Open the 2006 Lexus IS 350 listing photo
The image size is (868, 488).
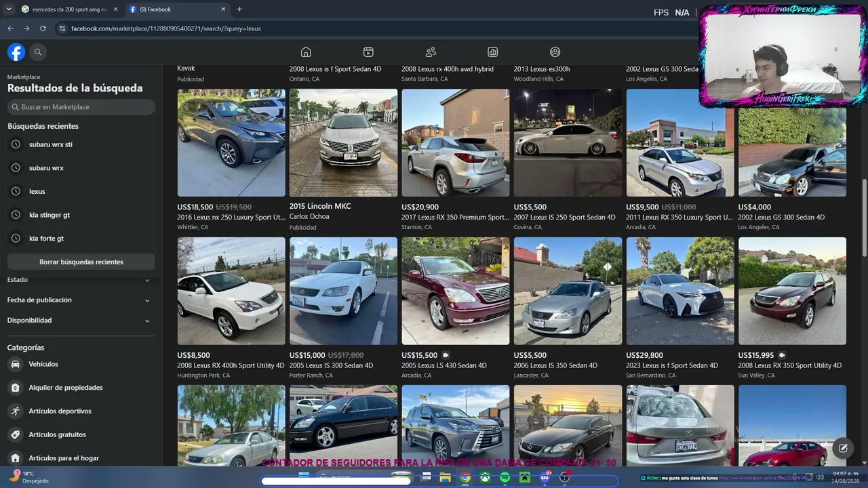[x=568, y=291]
